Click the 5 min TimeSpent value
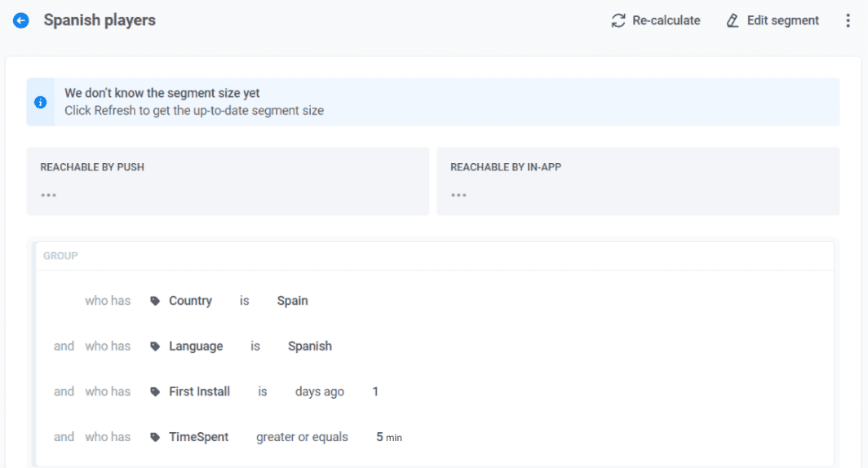This screenshot has height=468, width=868. click(388, 438)
